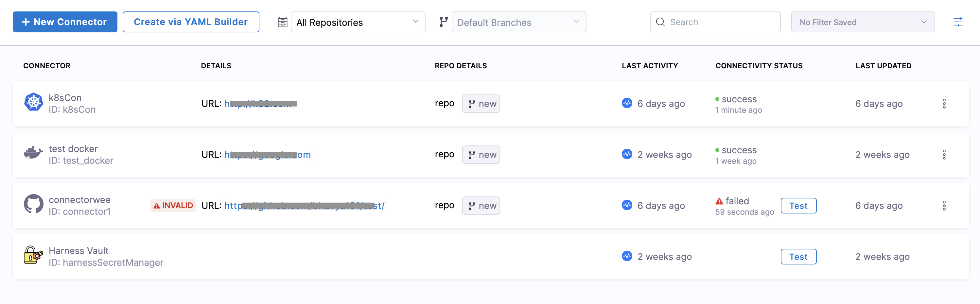Open the filter settings icon at top right
This screenshot has height=304, width=980.
click(958, 22)
